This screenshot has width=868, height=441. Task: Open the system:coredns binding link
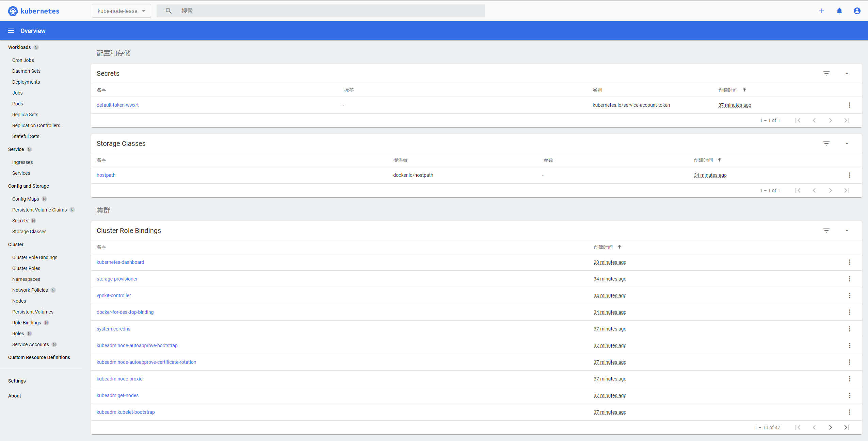click(x=113, y=329)
